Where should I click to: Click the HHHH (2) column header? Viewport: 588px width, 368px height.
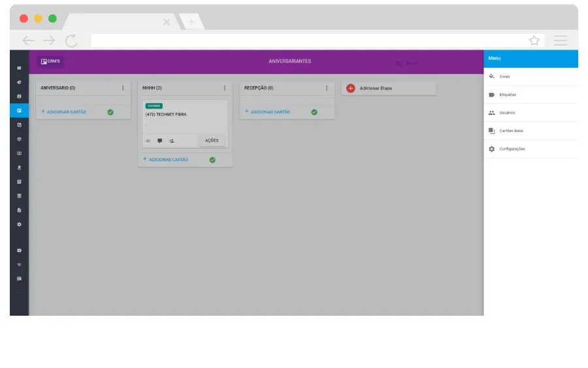[152, 88]
